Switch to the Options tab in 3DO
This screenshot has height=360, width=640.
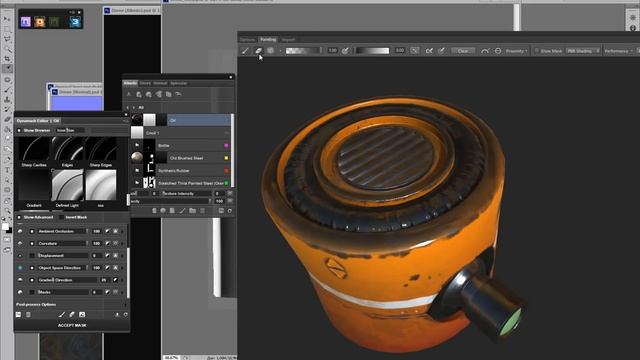click(247, 40)
